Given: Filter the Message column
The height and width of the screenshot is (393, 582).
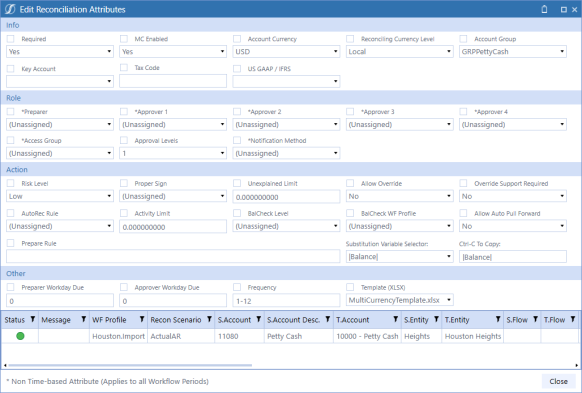Looking at the screenshot, I should click(84, 319).
